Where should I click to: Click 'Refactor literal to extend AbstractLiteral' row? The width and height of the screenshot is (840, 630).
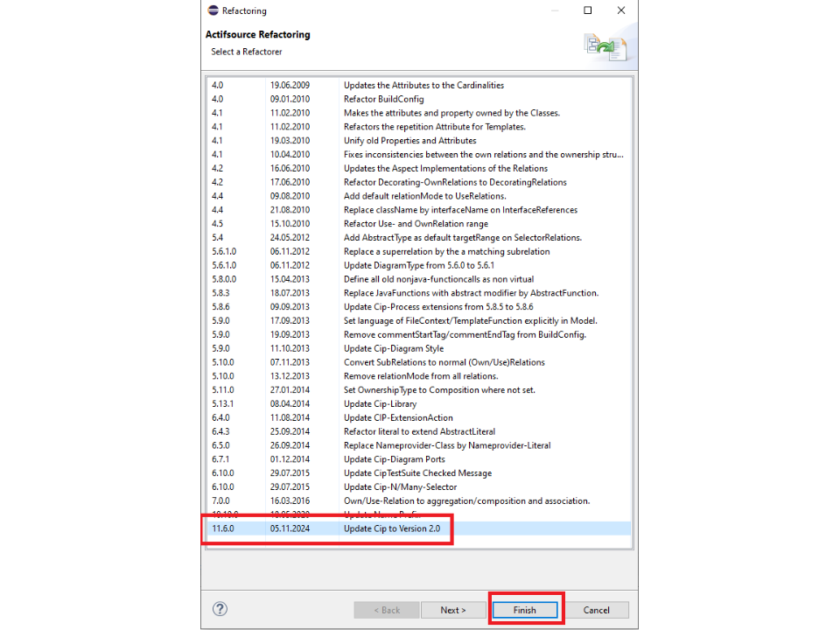419,431
